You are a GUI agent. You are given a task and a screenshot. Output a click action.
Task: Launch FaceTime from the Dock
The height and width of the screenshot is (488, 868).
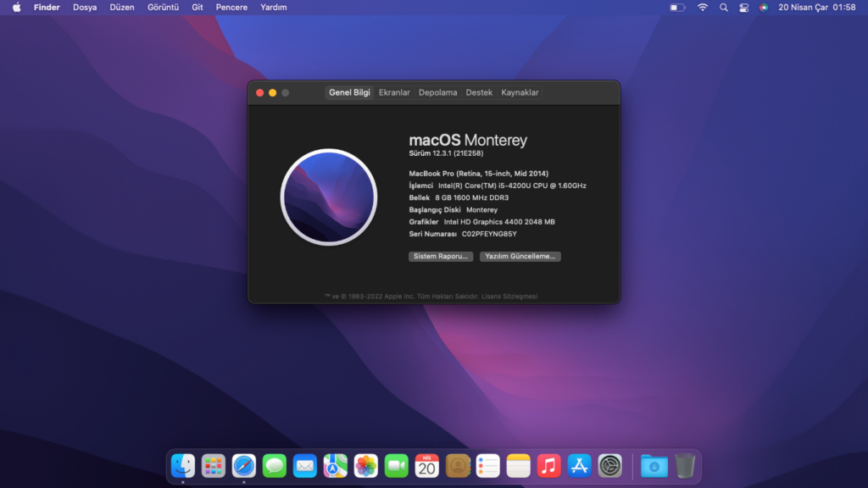(x=397, y=466)
